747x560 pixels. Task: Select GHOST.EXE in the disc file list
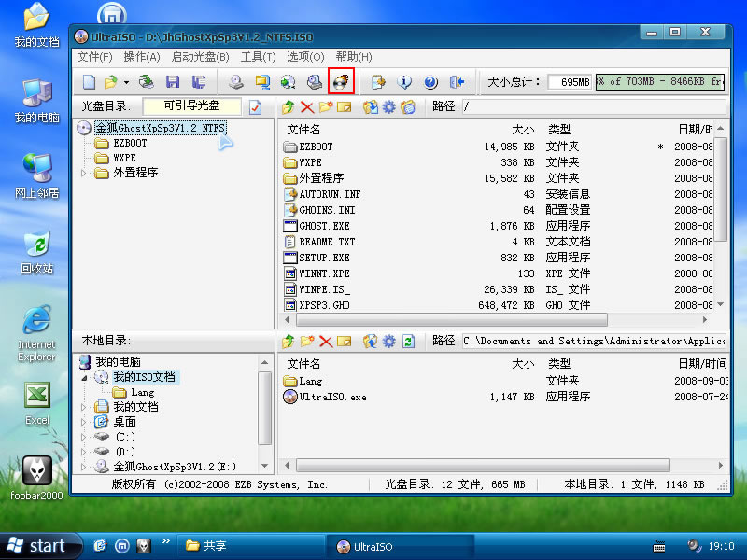point(324,226)
